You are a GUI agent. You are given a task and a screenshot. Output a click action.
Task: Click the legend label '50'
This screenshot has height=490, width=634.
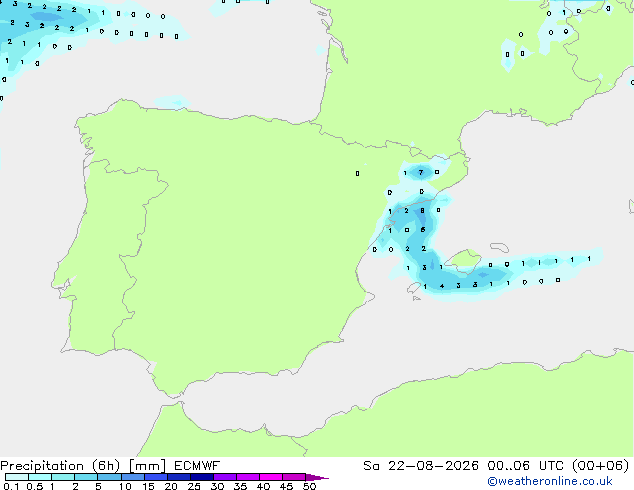309,486
